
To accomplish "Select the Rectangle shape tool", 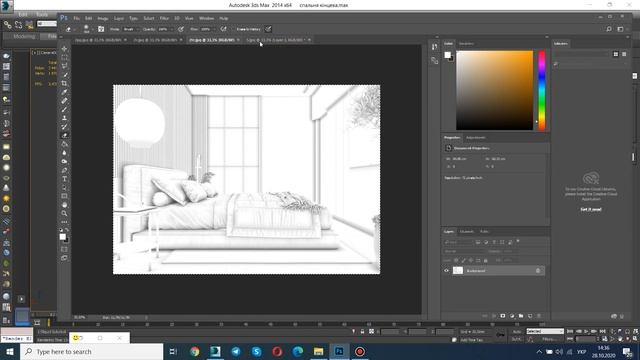I will tap(64, 196).
